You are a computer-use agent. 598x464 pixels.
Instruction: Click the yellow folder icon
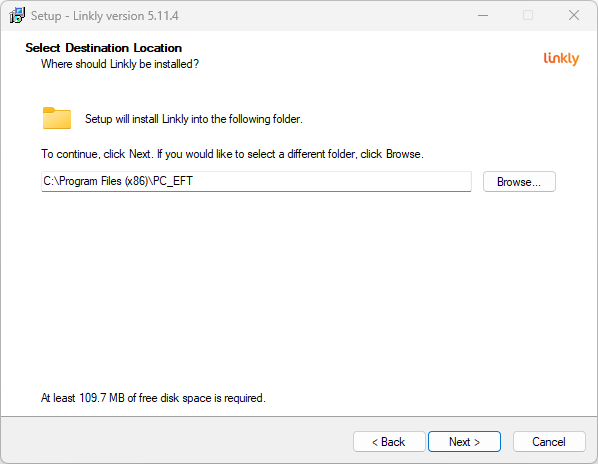(x=57, y=118)
